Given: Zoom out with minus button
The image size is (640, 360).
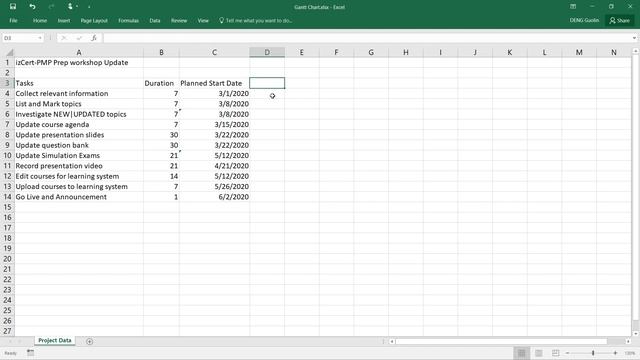Looking at the screenshot, I should (x=567, y=353).
